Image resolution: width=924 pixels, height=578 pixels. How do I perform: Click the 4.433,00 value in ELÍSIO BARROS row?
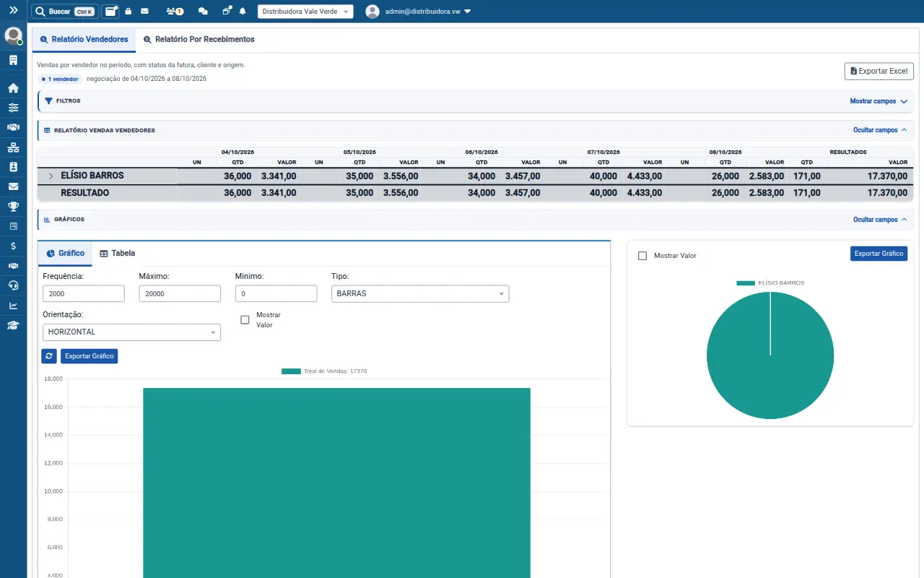pos(645,176)
